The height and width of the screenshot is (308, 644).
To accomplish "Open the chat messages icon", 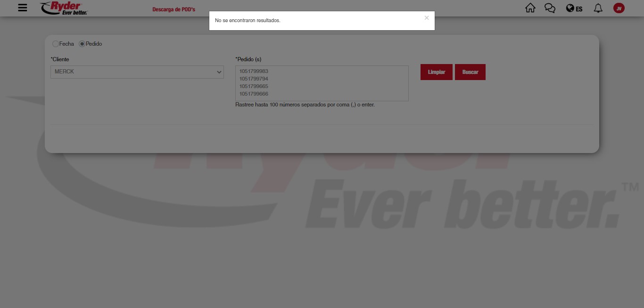I will (550, 8).
